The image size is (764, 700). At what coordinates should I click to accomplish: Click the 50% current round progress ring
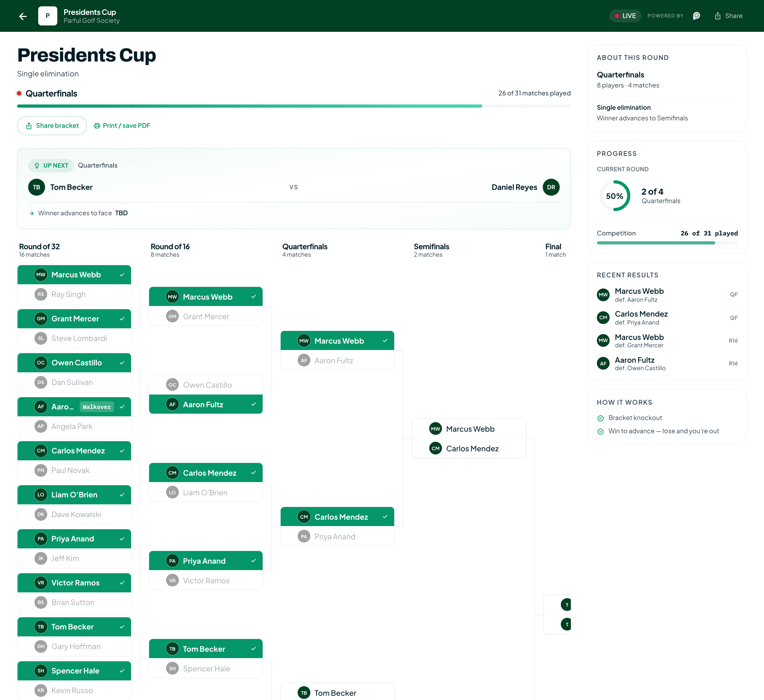tap(615, 196)
